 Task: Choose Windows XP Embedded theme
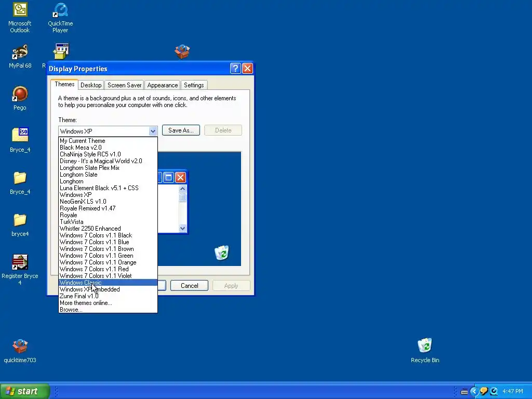point(108,289)
